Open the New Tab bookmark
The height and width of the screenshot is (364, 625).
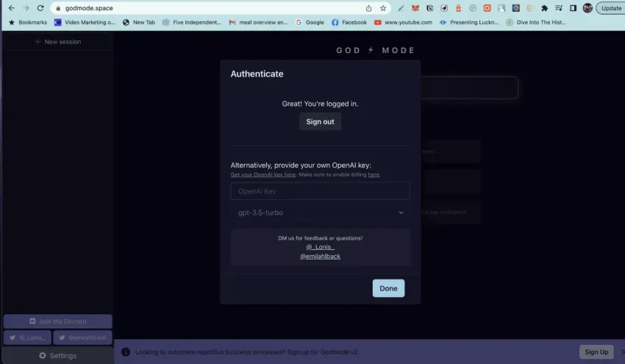coord(139,22)
